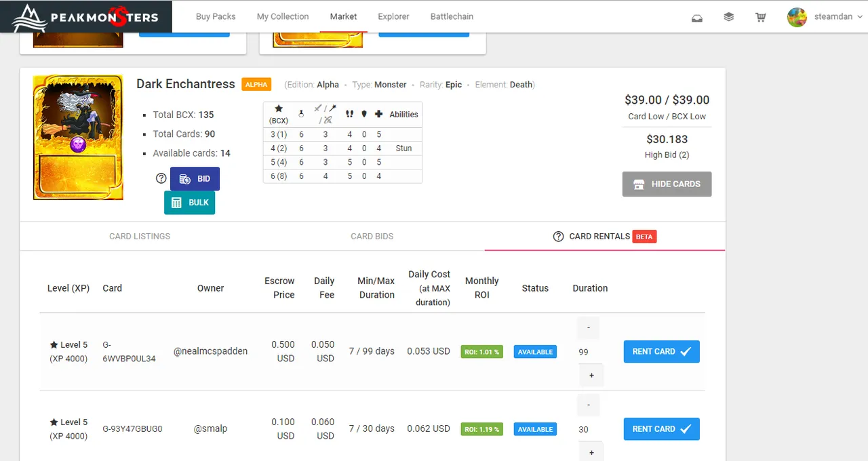The width and height of the screenshot is (868, 461).
Task: Click the ROI: 1.19 % badge
Action: click(482, 429)
